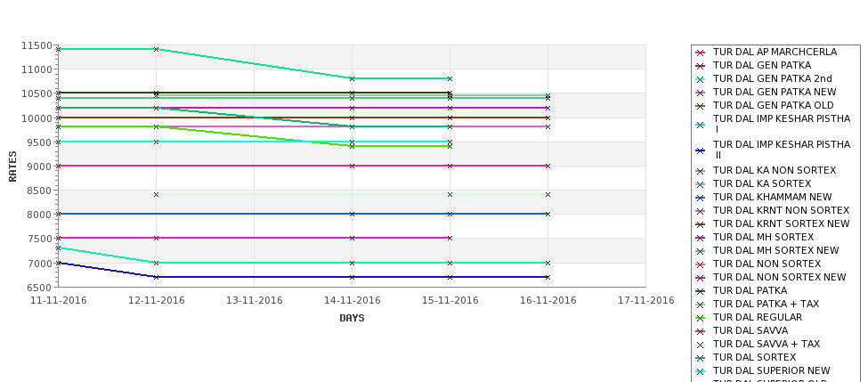The height and width of the screenshot is (382, 868).
Task: Select the TUR DAL KA NON SORTEX label
Action: (775, 170)
